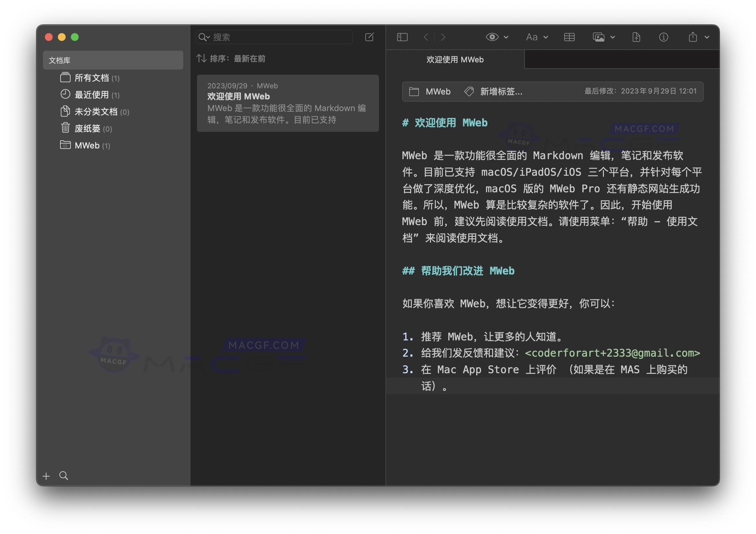The image size is (756, 534).
Task: Open library search with the magnifier icon
Action: 64,476
